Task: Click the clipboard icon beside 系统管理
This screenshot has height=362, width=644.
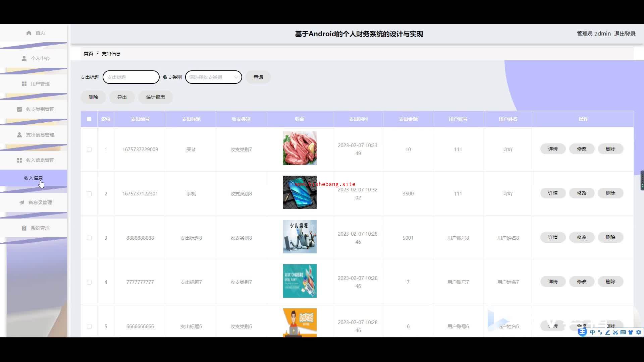Action: pyautogui.click(x=24, y=228)
